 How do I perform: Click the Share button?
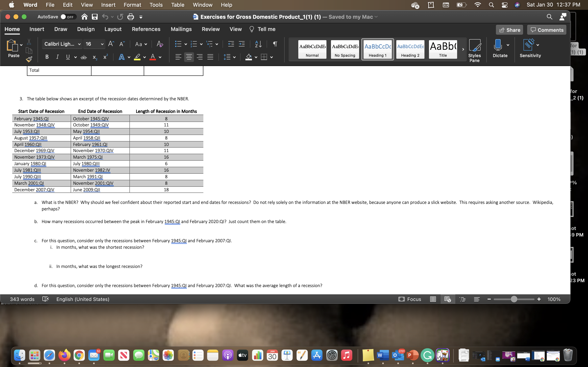pos(509,30)
